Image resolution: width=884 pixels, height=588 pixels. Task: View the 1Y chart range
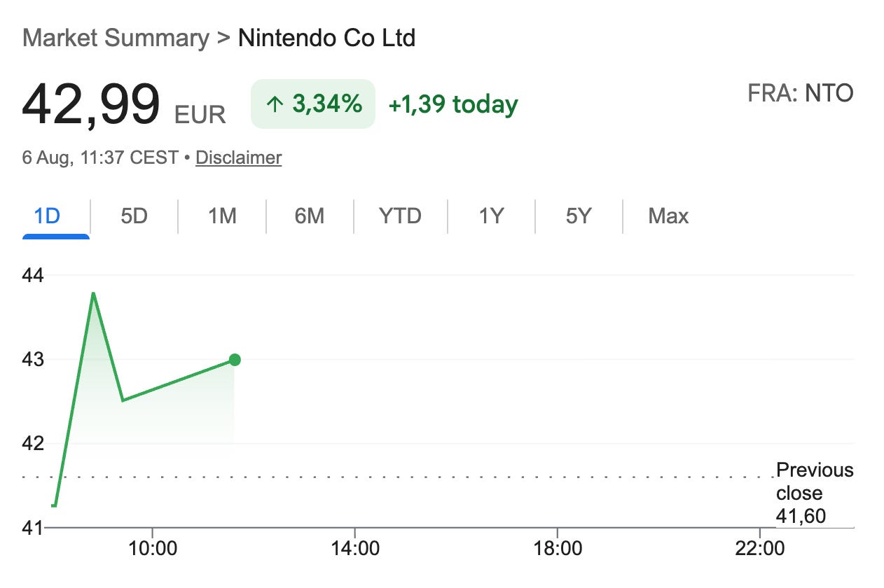click(x=491, y=216)
